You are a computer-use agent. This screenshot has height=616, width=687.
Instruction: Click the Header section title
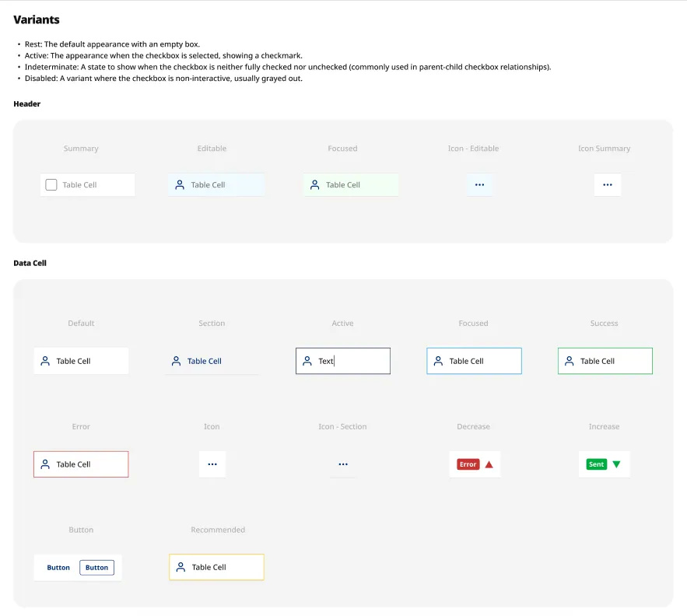click(26, 104)
